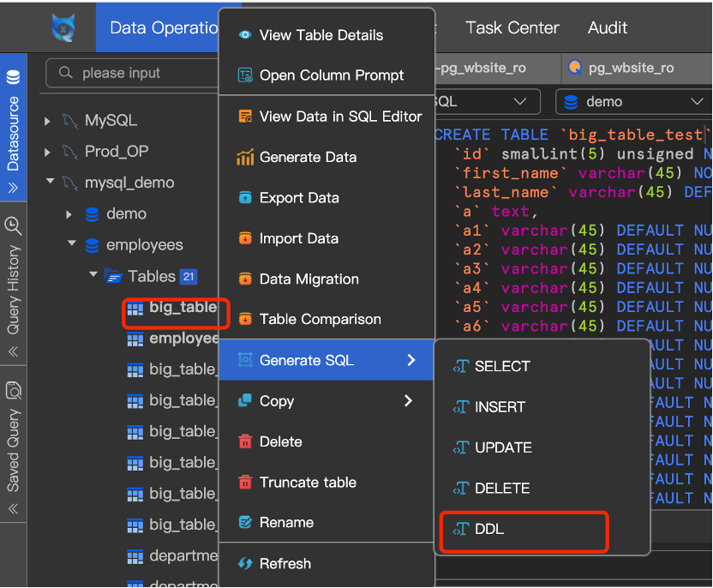The height and width of the screenshot is (588, 713).
Task: Open the demo database dropdown
Action: [x=633, y=101]
